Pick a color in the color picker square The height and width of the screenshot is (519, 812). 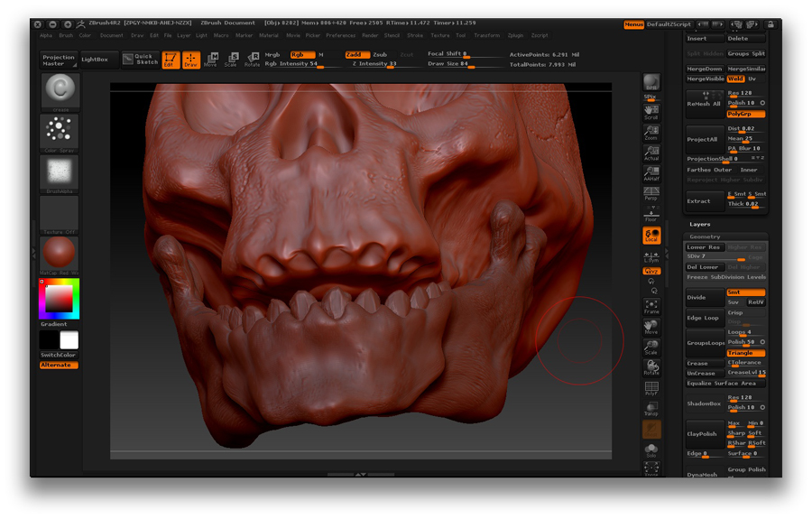(59, 299)
